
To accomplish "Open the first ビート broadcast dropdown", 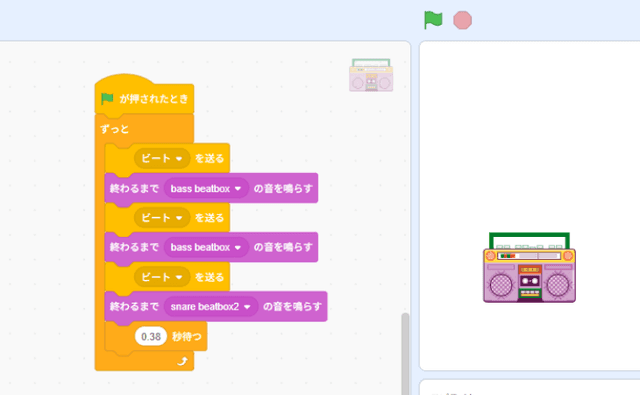I will click(162, 158).
